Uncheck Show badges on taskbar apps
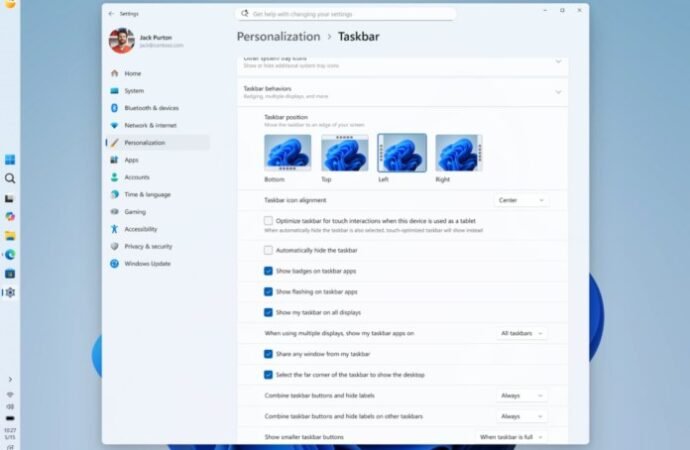This screenshot has height=450, width=690. pos(268,271)
